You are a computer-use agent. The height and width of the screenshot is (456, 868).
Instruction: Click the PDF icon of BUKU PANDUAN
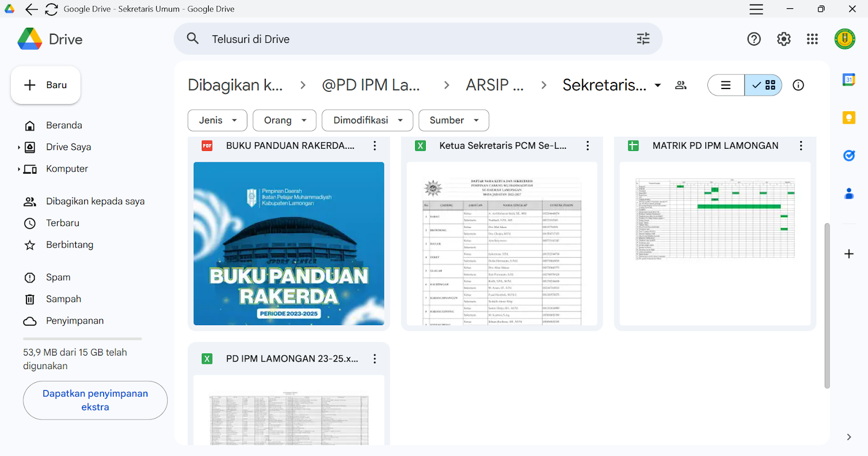207,145
